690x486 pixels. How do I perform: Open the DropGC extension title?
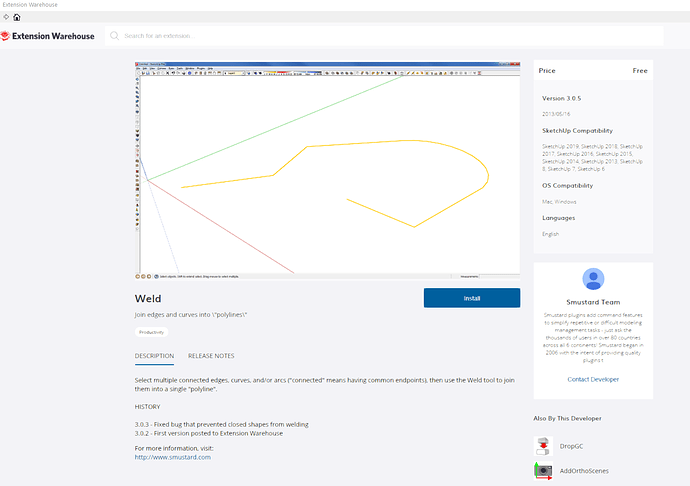pyautogui.click(x=572, y=446)
